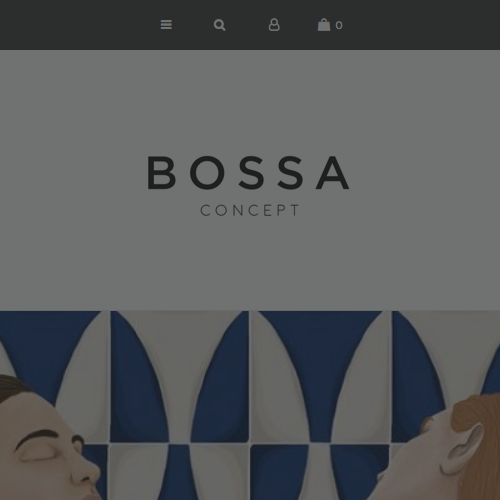Click the magnifying glass search icon
The height and width of the screenshot is (500, 500).
pos(219,25)
